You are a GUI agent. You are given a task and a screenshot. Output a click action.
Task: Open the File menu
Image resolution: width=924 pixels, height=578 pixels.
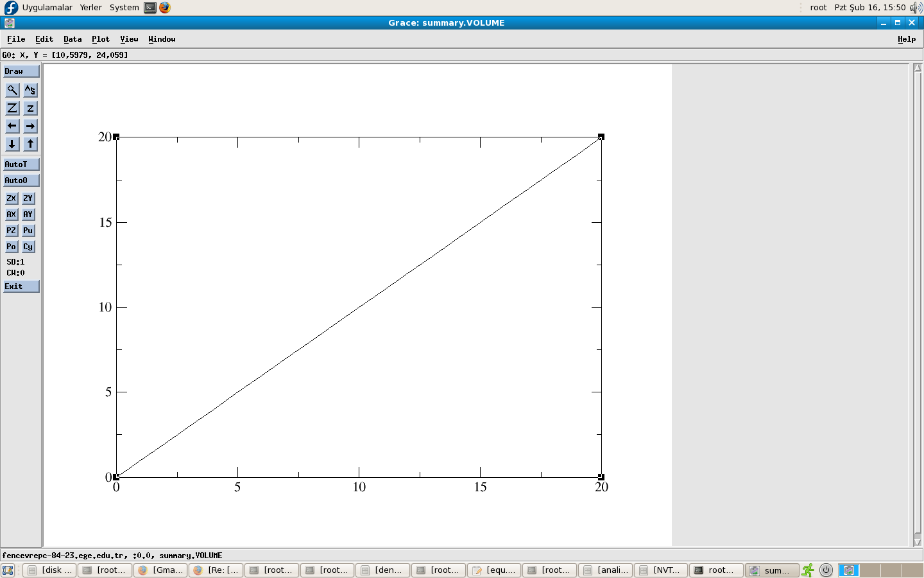(x=16, y=39)
